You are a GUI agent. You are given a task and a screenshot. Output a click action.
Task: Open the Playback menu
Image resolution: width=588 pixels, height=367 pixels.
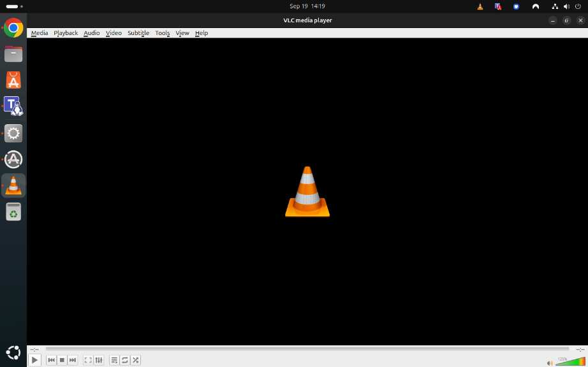66,33
